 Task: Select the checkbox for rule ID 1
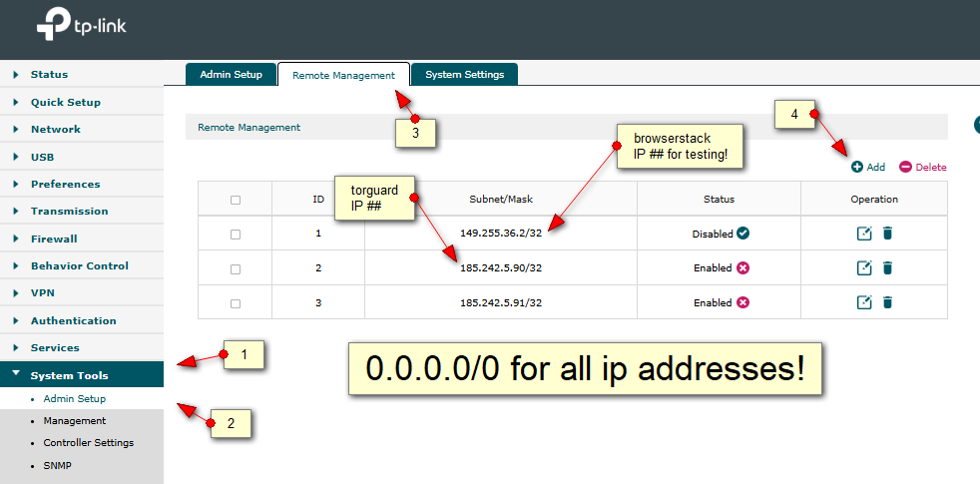click(x=236, y=235)
